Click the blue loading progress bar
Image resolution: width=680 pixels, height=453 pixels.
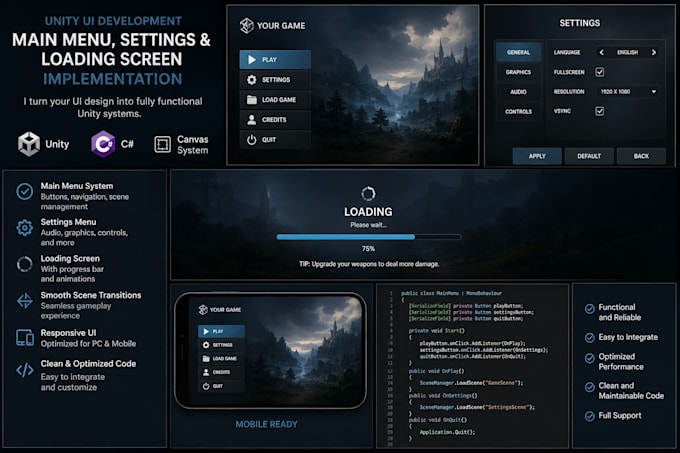(x=369, y=237)
